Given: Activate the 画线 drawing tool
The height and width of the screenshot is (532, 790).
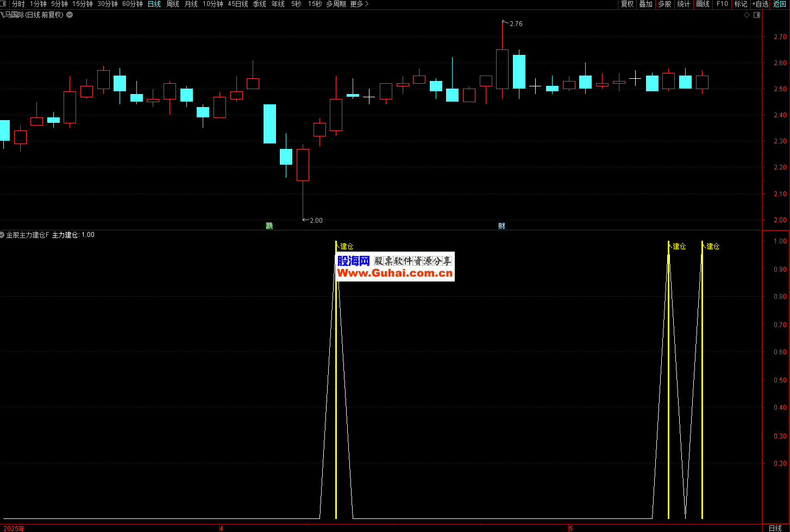Looking at the screenshot, I should [703, 4].
